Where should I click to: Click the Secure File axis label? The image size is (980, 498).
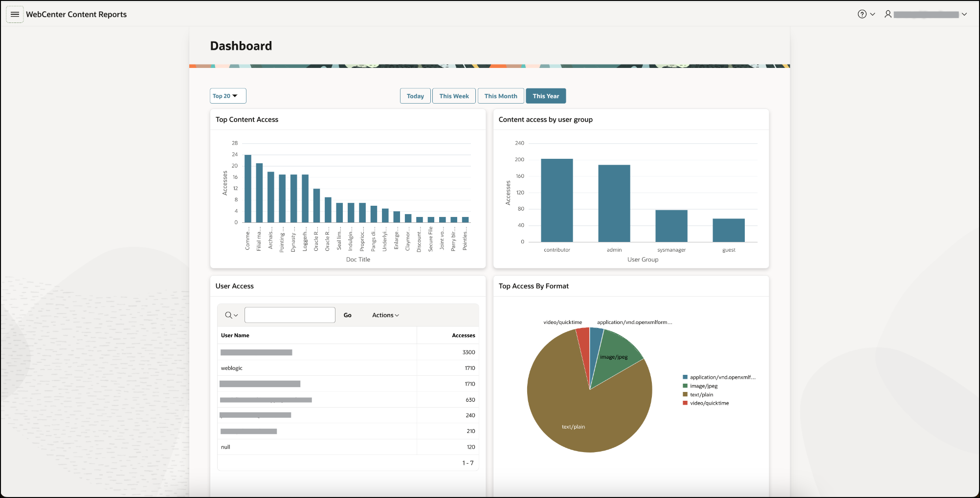[x=431, y=239]
